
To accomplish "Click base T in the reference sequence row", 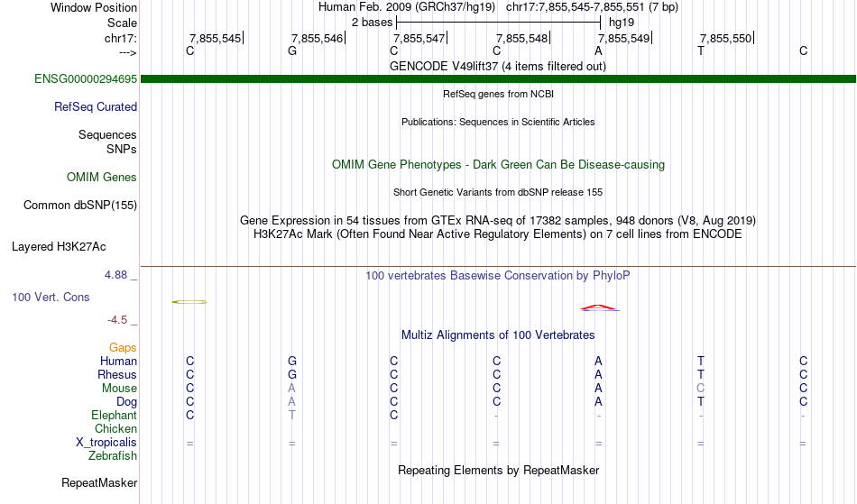I will pyautogui.click(x=701, y=51).
